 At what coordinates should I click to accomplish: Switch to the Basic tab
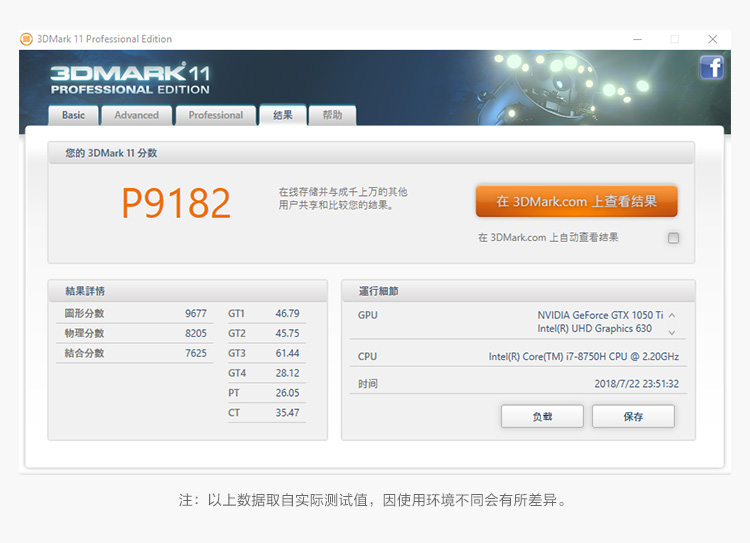point(73,115)
